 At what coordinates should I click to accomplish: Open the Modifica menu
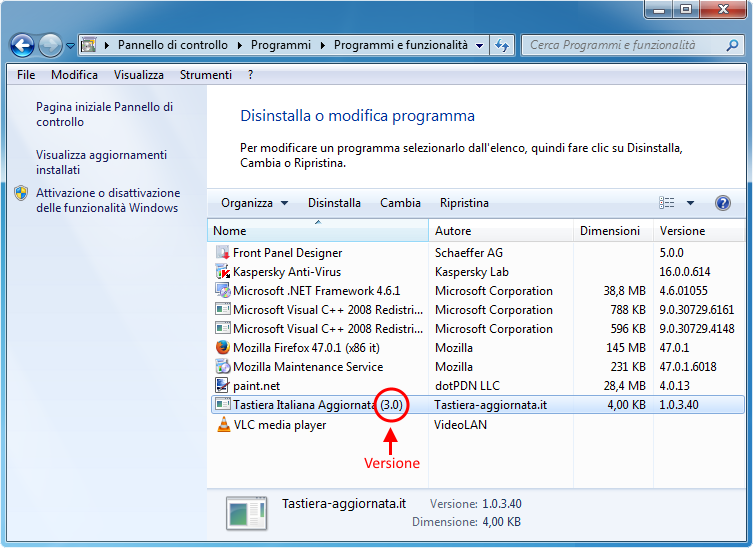(x=74, y=75)
